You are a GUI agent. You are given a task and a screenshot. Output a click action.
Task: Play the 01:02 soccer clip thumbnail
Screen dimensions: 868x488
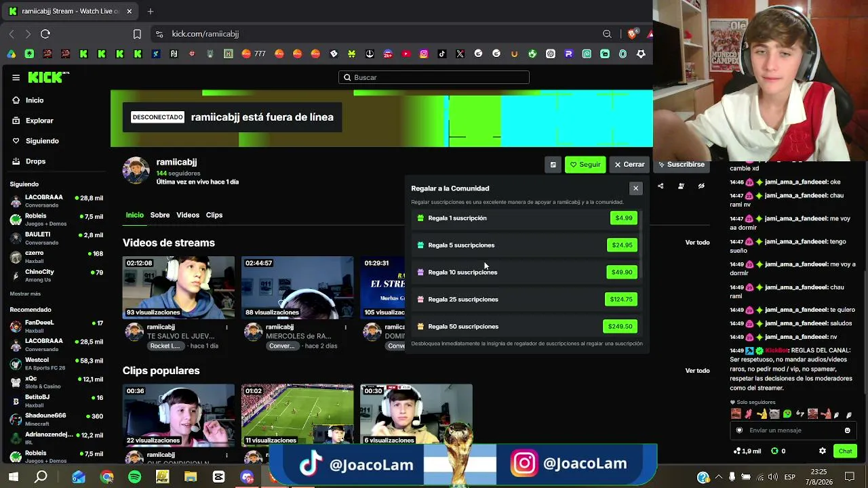(297, 415)
